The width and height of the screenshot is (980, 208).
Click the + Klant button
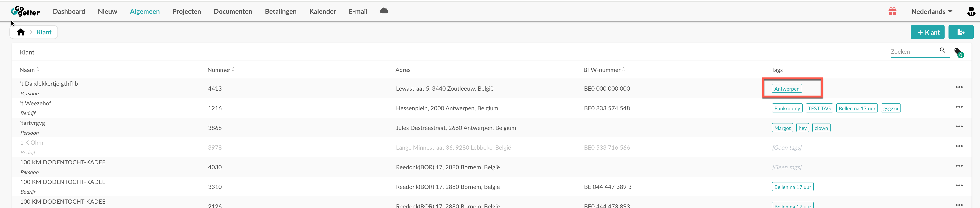[927, 32]
